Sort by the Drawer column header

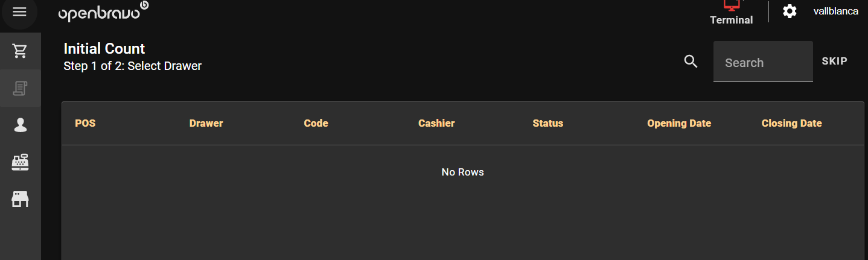tap(206, 123)
